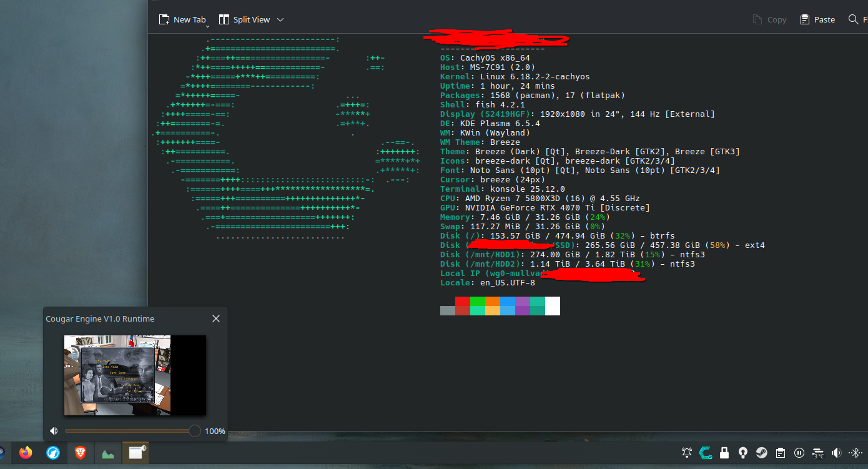868x469 pixels.
Task: Click the 'Uptime: 1 hour, 24 mins' line
Action: point(498,86)
